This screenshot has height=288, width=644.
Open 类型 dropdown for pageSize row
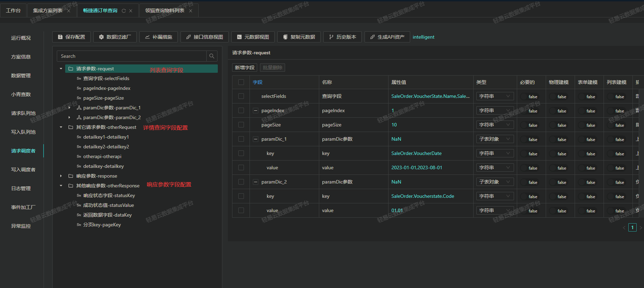click(495, 125)
